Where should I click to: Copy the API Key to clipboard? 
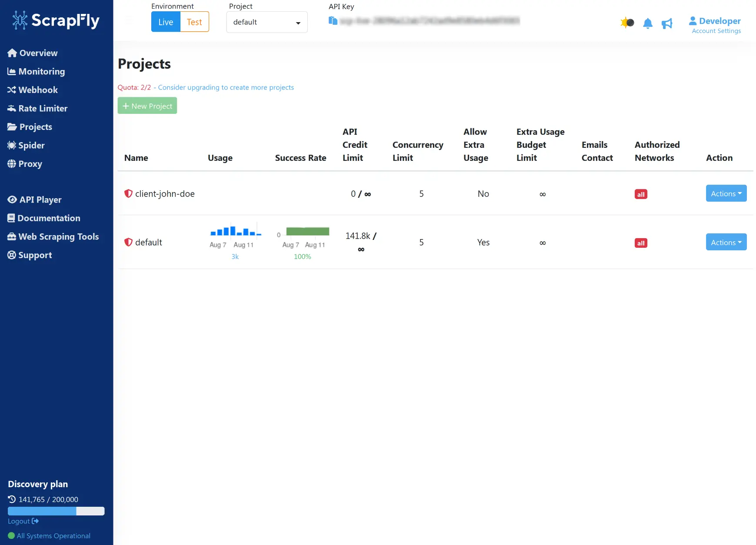(333, 21)
